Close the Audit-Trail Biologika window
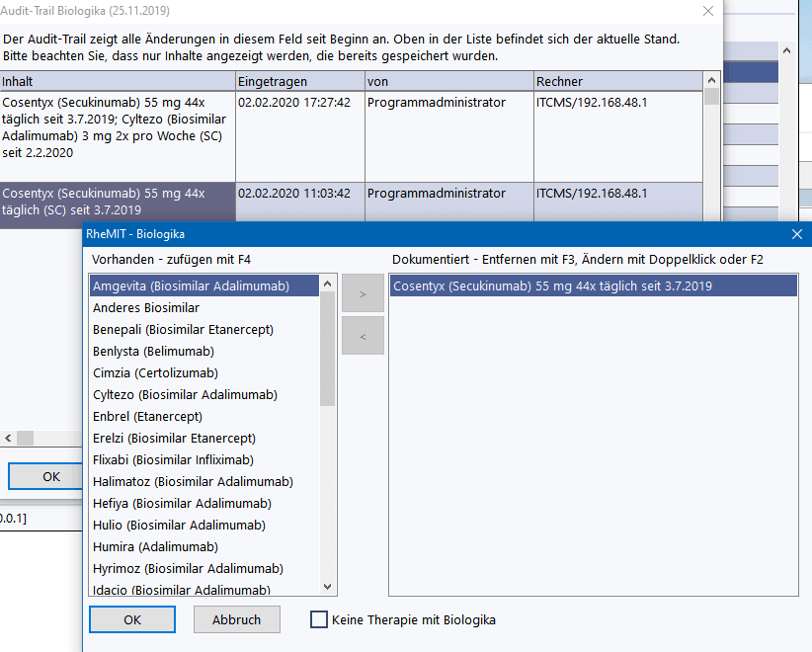The width and height of the screenshot is (812, 652). coord(707,11)
